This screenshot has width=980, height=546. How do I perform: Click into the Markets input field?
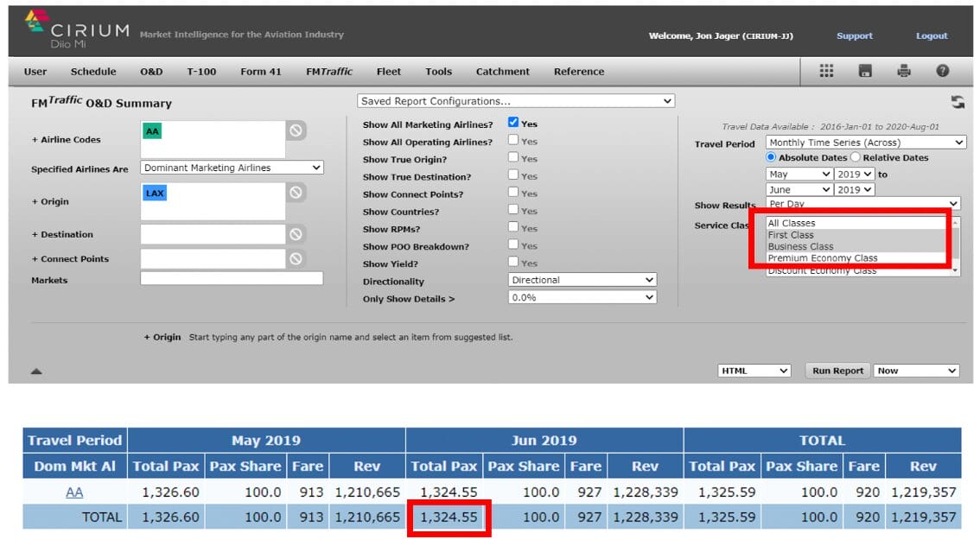coord(232,279)
